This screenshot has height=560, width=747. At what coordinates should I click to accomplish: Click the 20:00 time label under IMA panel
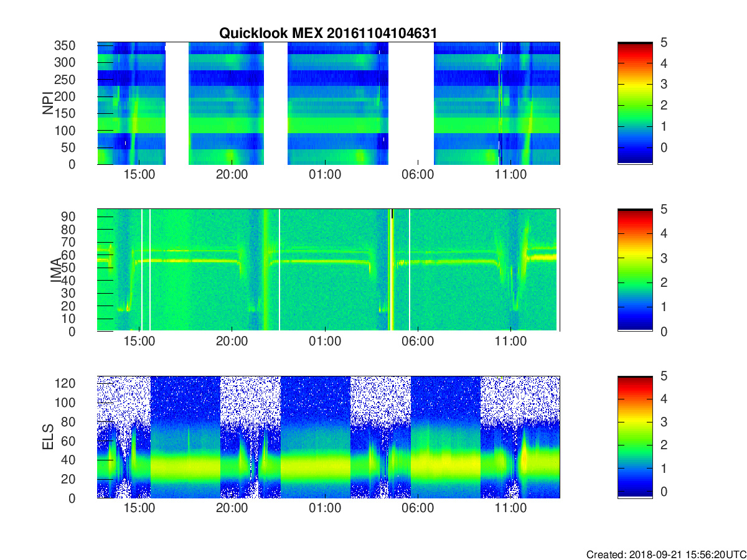tap(232, 342)
